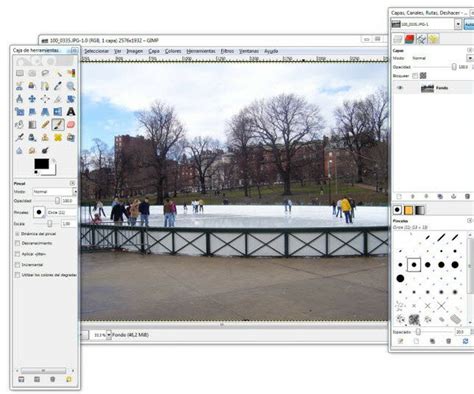Toggle visibility eye of Fondo layer
The height and width of the screenshot is (394, 474).
400,88
